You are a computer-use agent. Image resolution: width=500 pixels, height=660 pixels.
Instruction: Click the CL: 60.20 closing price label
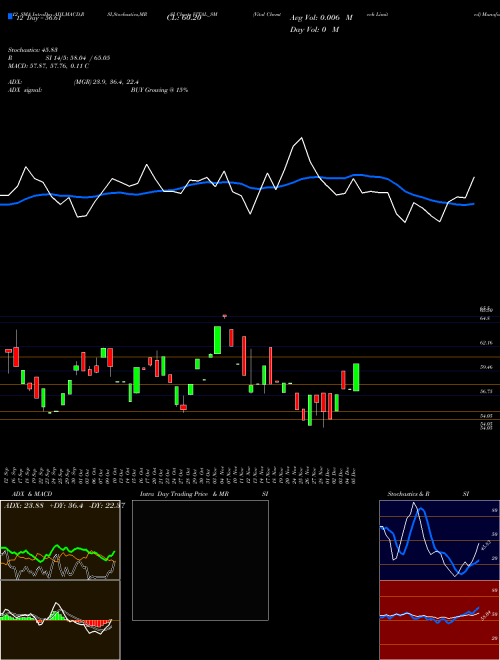pos(184,18)
